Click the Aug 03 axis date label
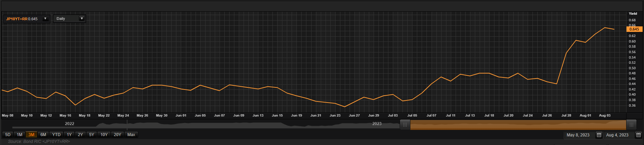The image size is (644, 145). coord(605,116)
